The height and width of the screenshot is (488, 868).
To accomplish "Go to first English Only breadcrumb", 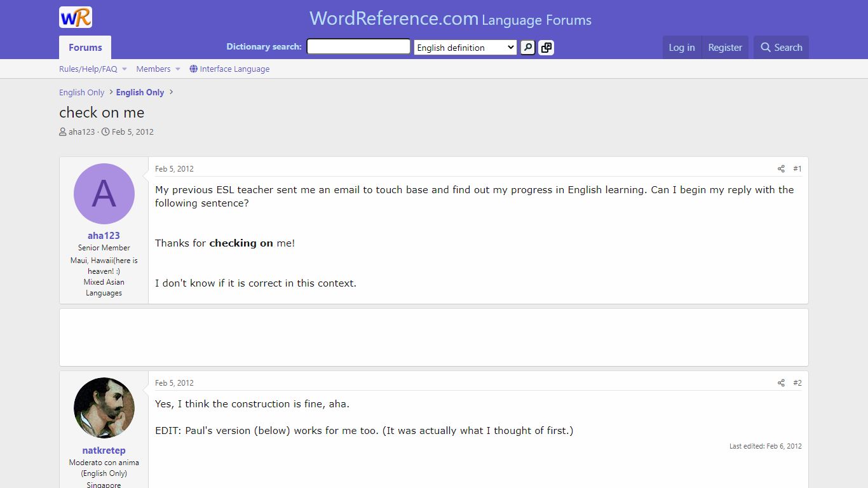I will click(x=81, y=93).
